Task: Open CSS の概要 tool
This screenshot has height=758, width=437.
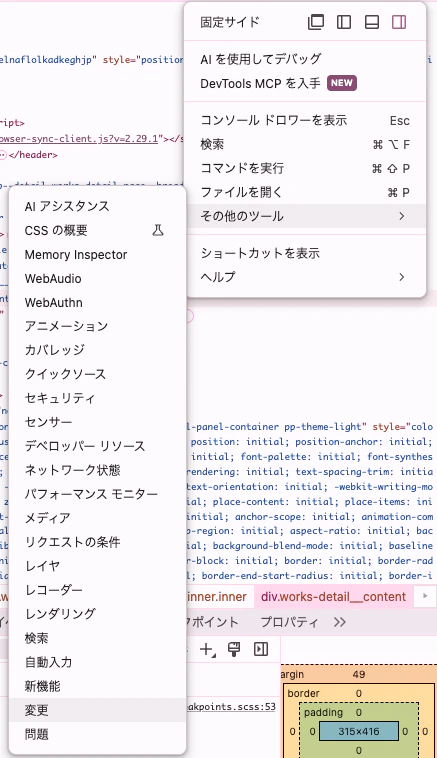Action: [x=97, y=231]
